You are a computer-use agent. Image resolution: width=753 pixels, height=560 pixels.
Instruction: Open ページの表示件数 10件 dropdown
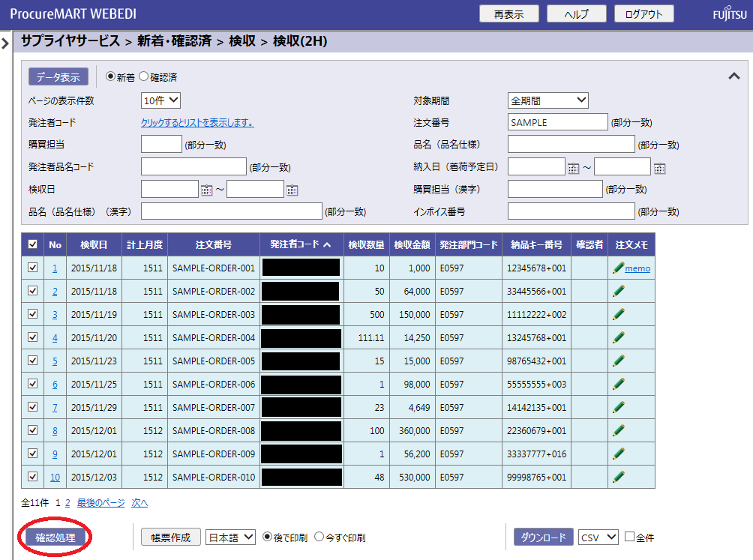(161, 100)
